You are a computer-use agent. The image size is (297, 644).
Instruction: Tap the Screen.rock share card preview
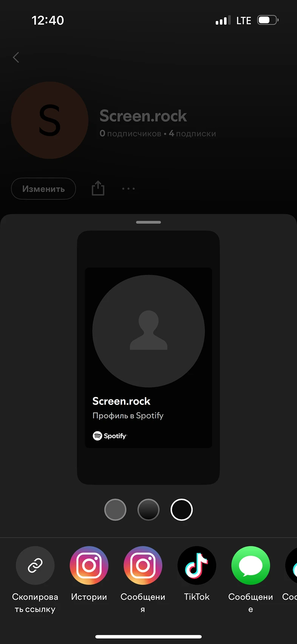[148, 358]
